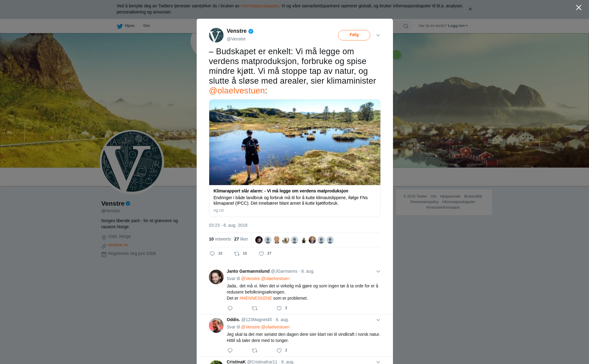Like Janto Garmannslund's reply
Screen dimensions: 589x364
pyautogui.click(x=279, y=308)
